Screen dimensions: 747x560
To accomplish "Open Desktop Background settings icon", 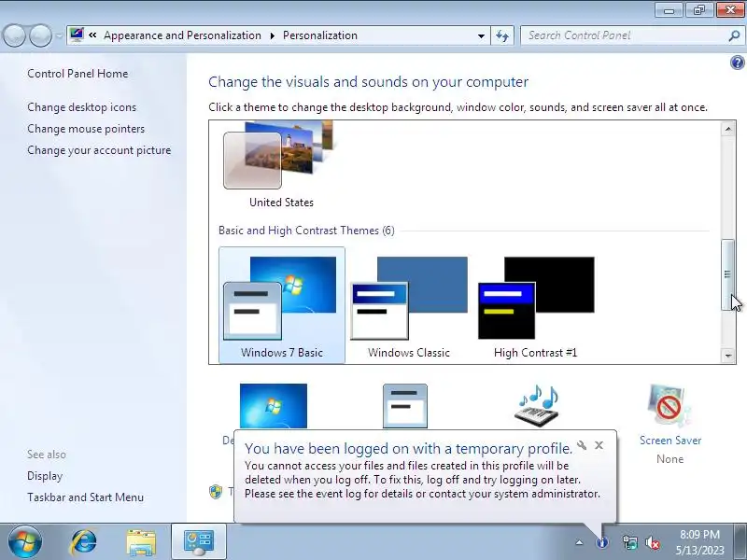I will pyautogui.click(x=274, y=406).
